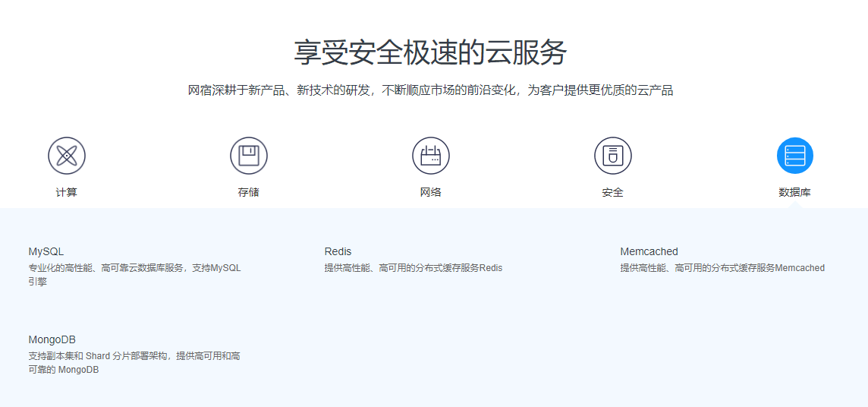The width and height of the screenshot is (868, 407).
Task: Switch to the 存储 tab label
Action: [x=249, y=193]
